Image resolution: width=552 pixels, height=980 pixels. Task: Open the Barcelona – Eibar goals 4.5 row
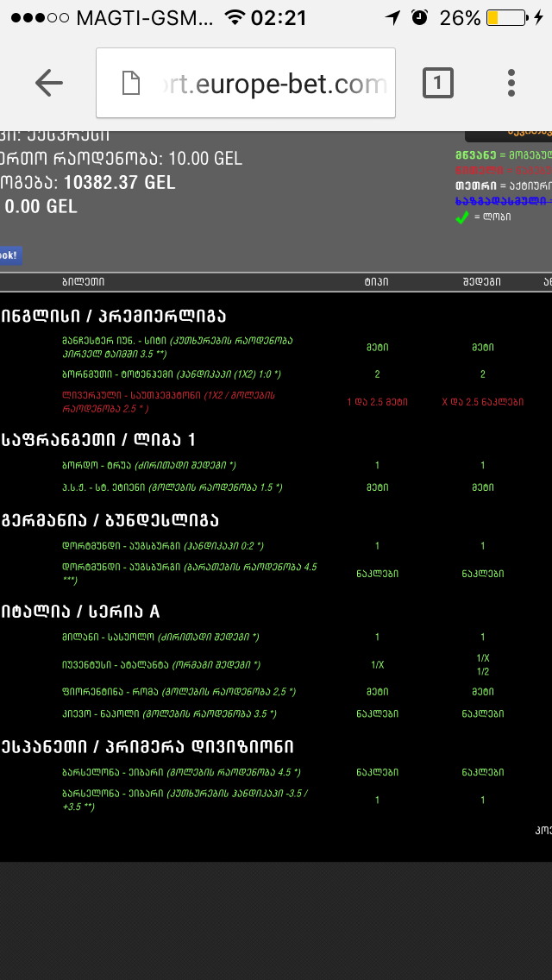[181, 772]
